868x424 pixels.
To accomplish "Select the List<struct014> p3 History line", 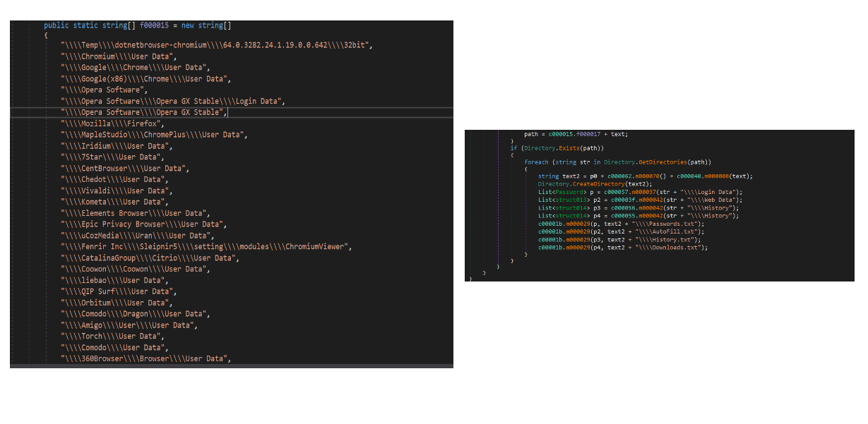I will click(638, 207).
